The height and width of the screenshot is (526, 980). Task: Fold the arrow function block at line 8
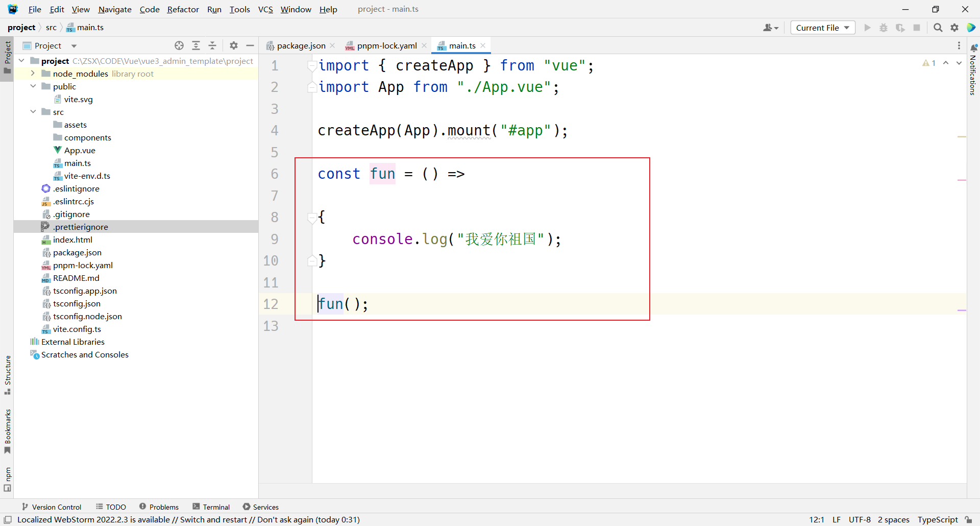point(312,218)
